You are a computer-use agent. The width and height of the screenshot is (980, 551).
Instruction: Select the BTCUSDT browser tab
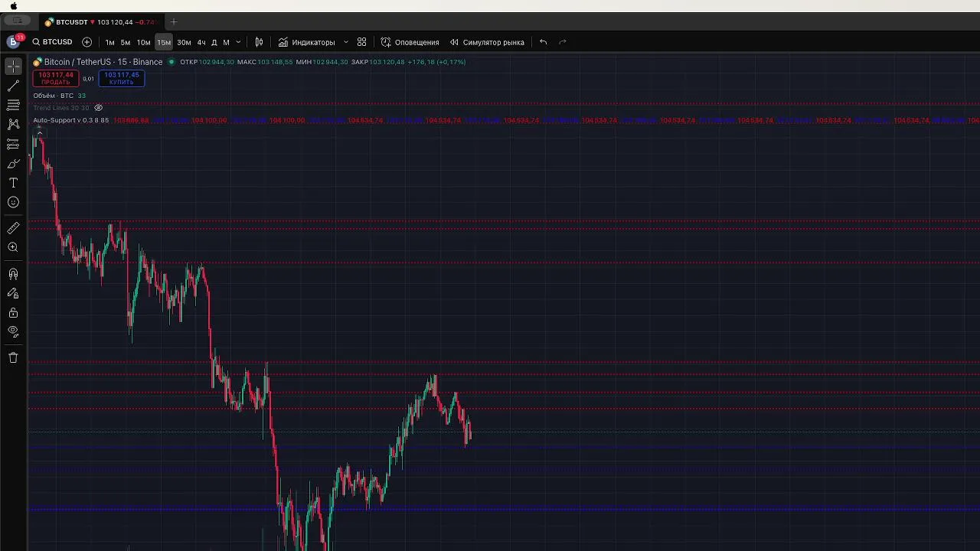[x=100, y=22]
